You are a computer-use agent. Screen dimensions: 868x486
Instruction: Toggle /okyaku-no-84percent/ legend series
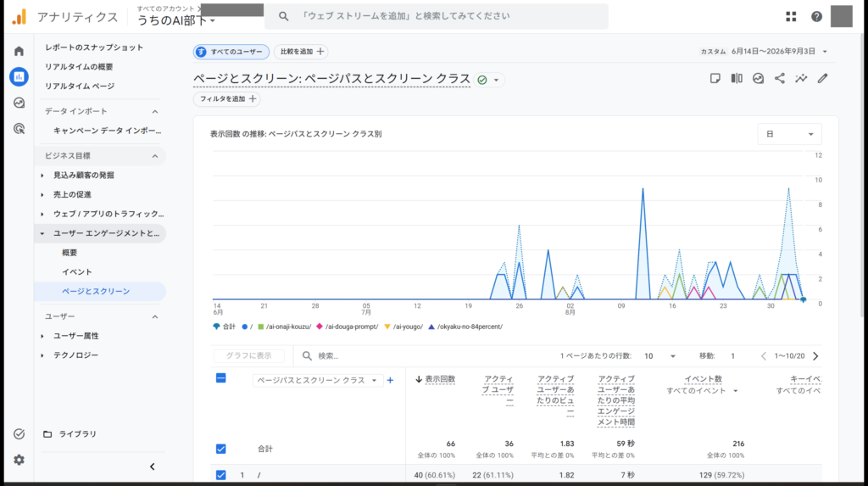pos(465,327)
